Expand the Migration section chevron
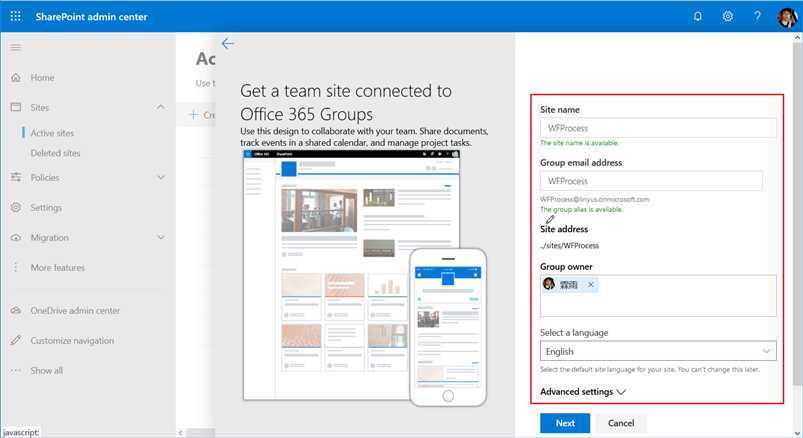This screenshot has width=803, height=438. pos(161,238)
